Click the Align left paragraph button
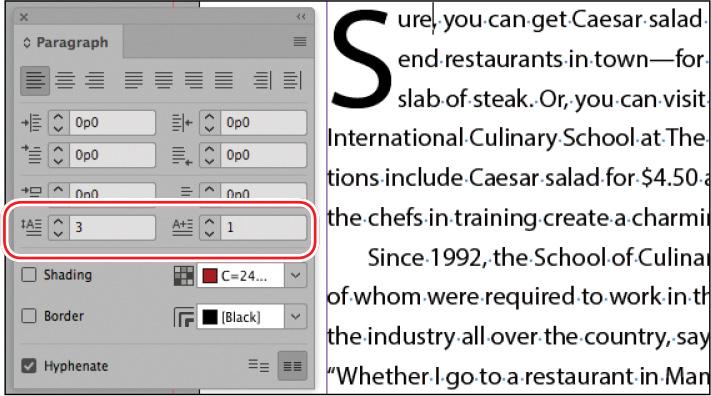 (x=35, y=81)
